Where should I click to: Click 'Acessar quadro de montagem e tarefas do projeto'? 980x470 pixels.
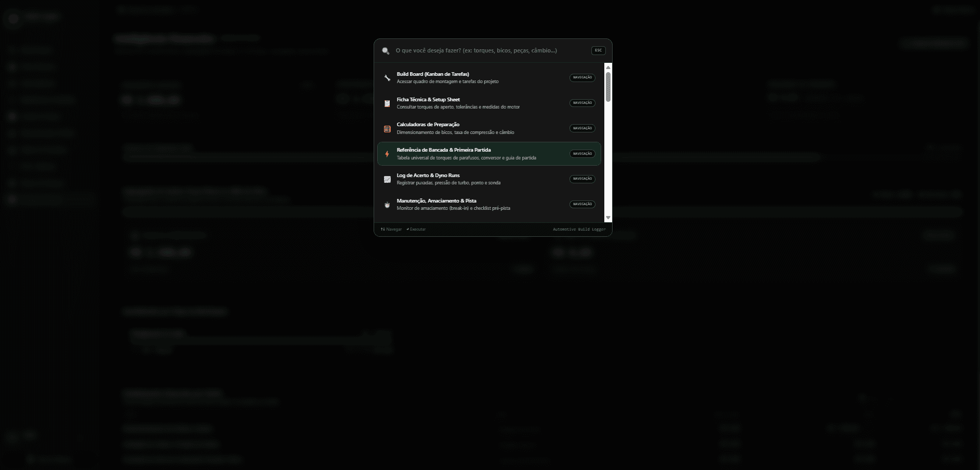coord(447,82)
